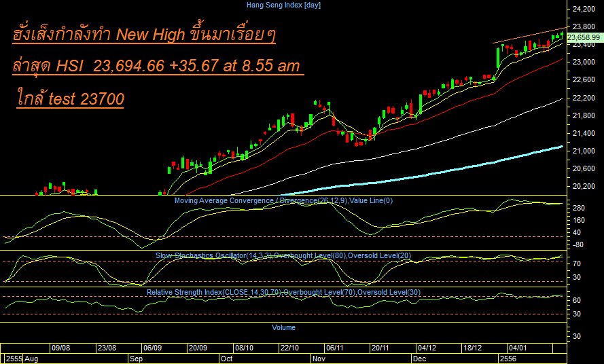Click the Sep month label
The width and height of the screenshot is (604, 364).
[136, 359]
